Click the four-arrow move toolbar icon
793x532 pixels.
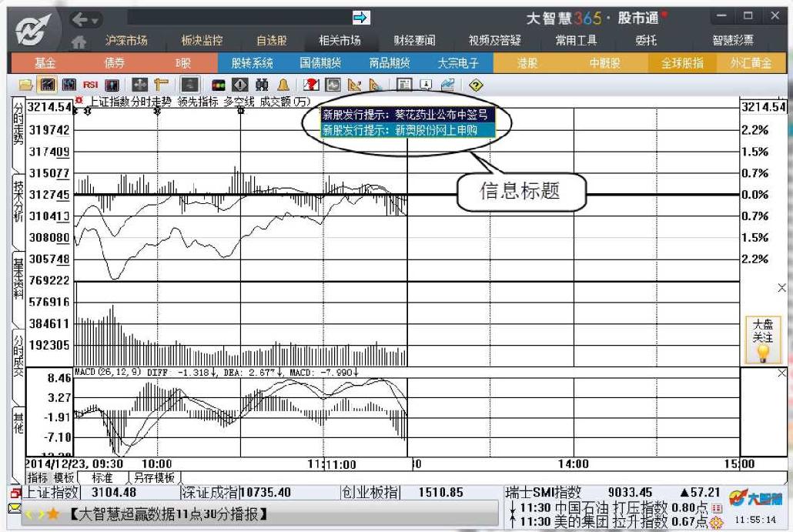(x=139, y=85)
